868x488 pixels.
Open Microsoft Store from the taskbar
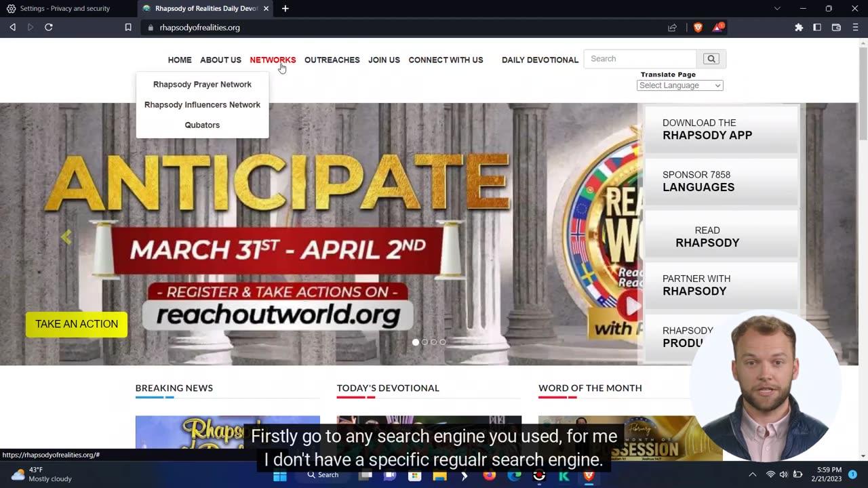pos(414,475)
